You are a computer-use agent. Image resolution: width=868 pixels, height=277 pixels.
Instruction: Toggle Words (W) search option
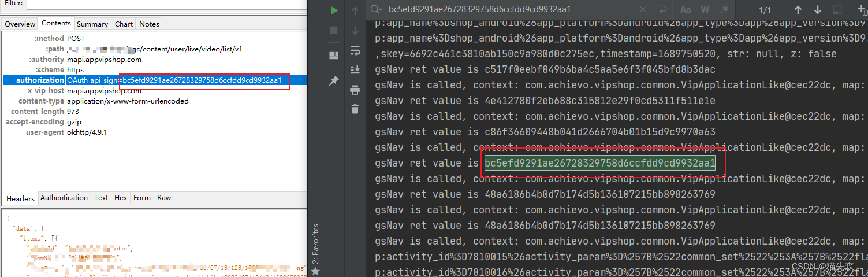(705, 9)
